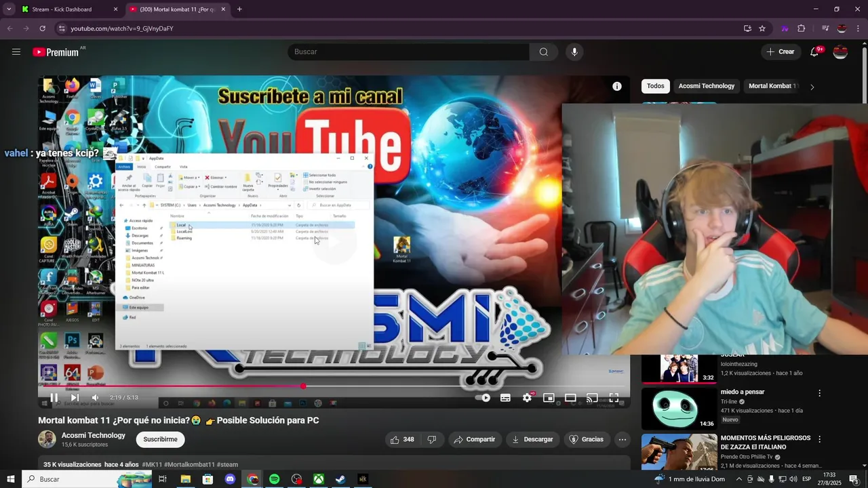Open the YouTube guide hamburger menu

pos(16,52)
